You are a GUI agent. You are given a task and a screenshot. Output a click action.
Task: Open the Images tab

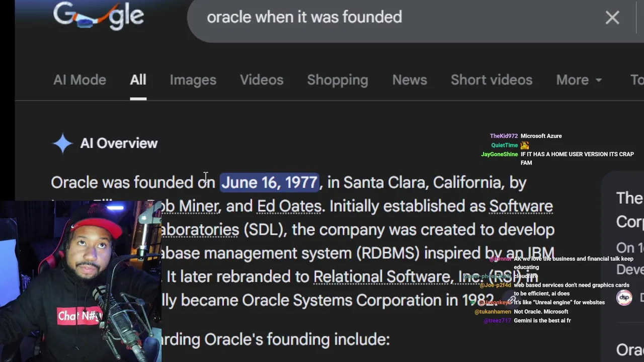(193, 80)
